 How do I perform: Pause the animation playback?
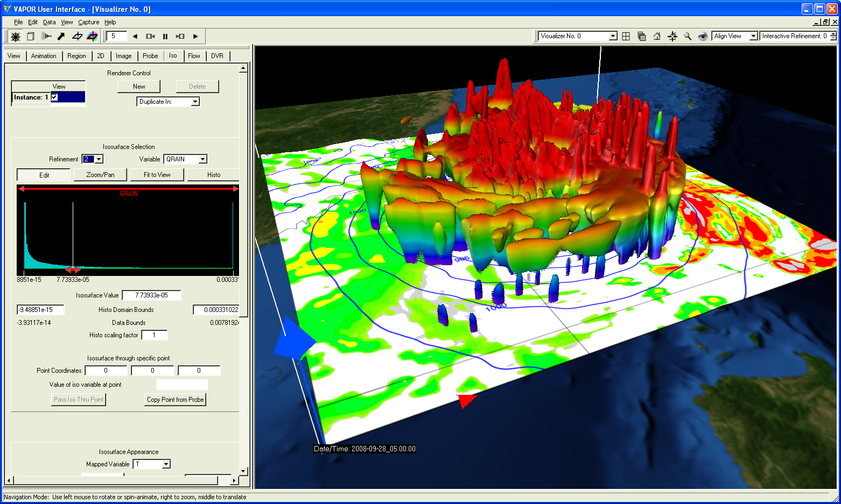165,37
